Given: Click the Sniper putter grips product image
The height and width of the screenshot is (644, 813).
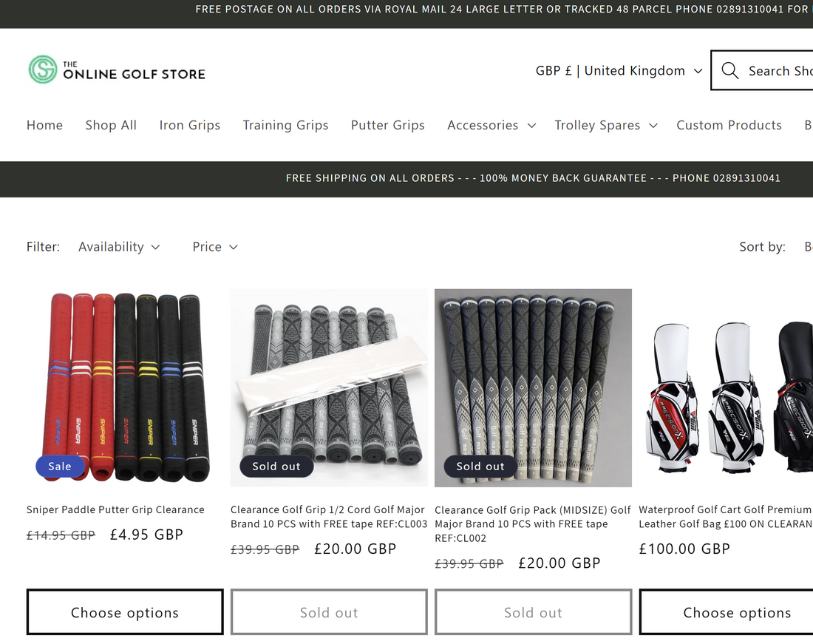Looking at the screenshot, I should (125, 388).
